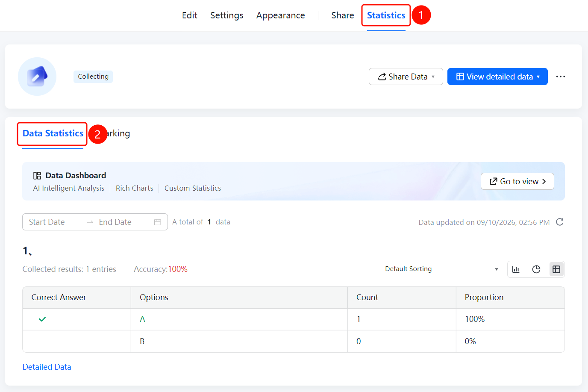This screenshot has width=588, height=392.
Task: Open the View detailed data dropdown
Action: (x=497, y=77)
